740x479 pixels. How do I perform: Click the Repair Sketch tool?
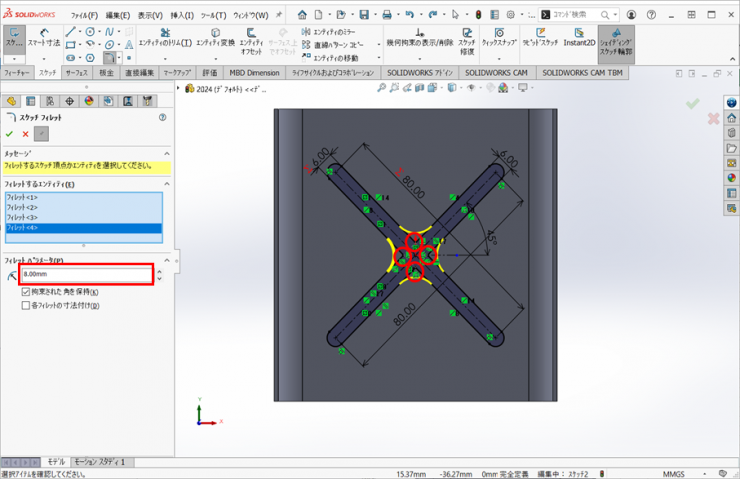[x=467, y=38]
